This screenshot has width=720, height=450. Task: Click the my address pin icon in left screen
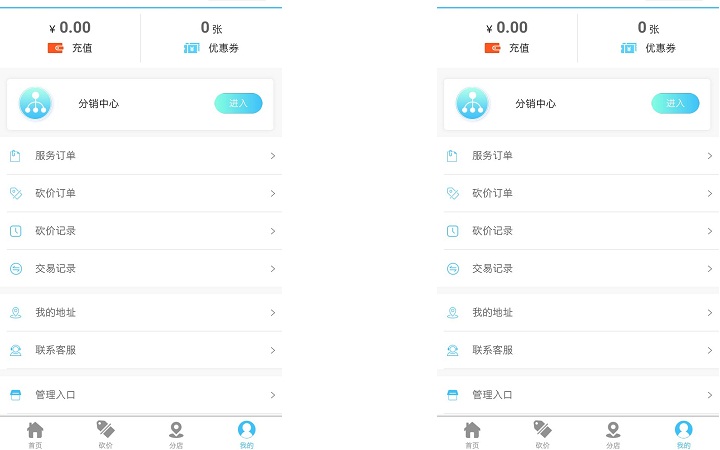[x=15, y=313]
